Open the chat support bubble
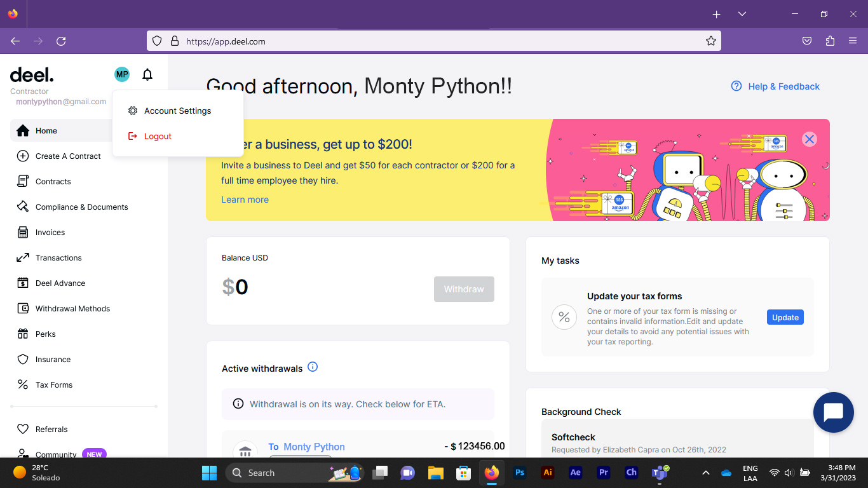The height and width of the screenshot is (488, 868). coord(833,412)
